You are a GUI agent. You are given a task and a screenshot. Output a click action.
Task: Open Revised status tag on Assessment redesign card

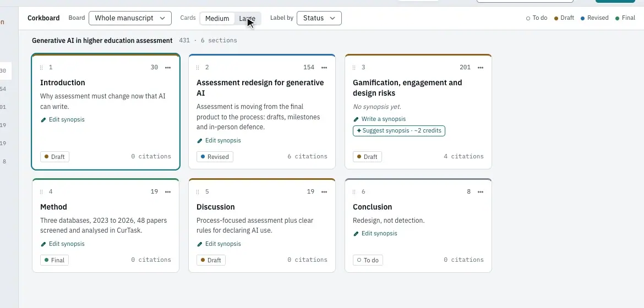coord(215,157)
